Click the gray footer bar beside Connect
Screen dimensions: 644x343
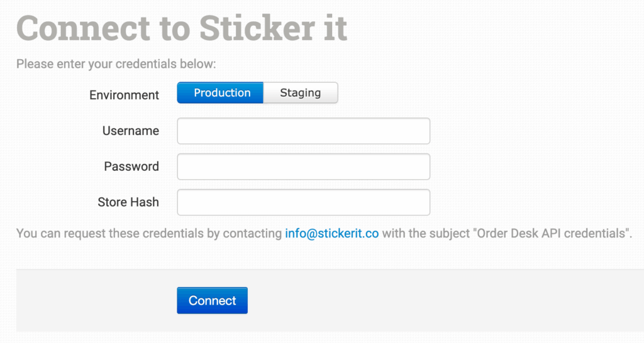pos(440,300)
